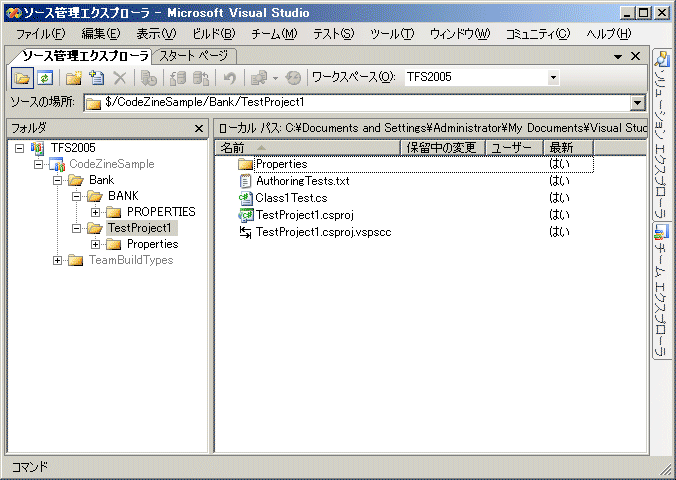The width and height of the screenshot is (676, 480).
Task: Toggle the Folders pane toolbar button
Action: click(x=22, y=78)
